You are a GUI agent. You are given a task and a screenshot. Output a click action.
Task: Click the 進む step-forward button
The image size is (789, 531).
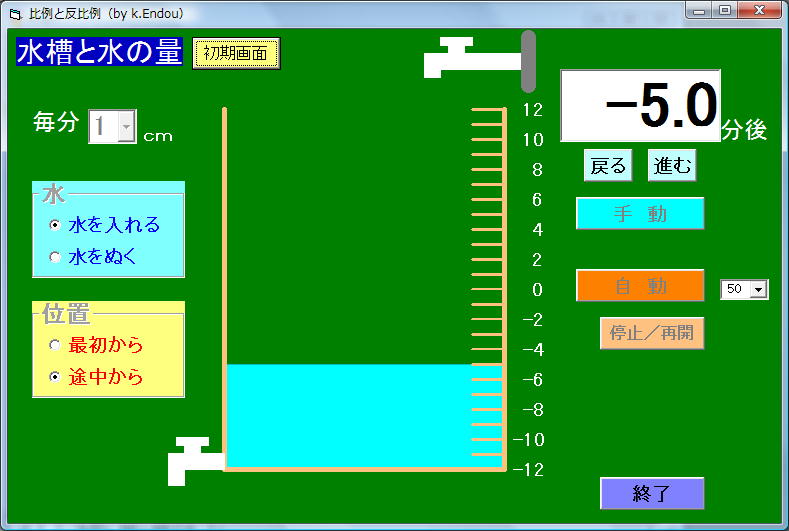[x=672, y=165]
